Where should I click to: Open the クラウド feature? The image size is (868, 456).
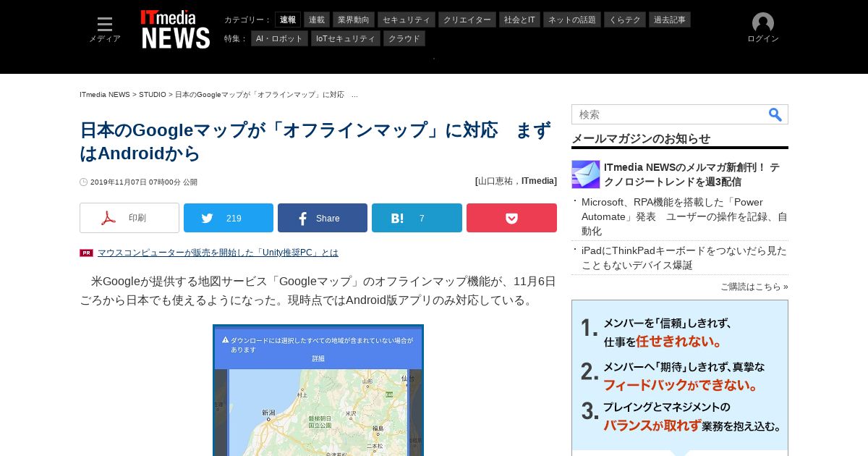404,38
